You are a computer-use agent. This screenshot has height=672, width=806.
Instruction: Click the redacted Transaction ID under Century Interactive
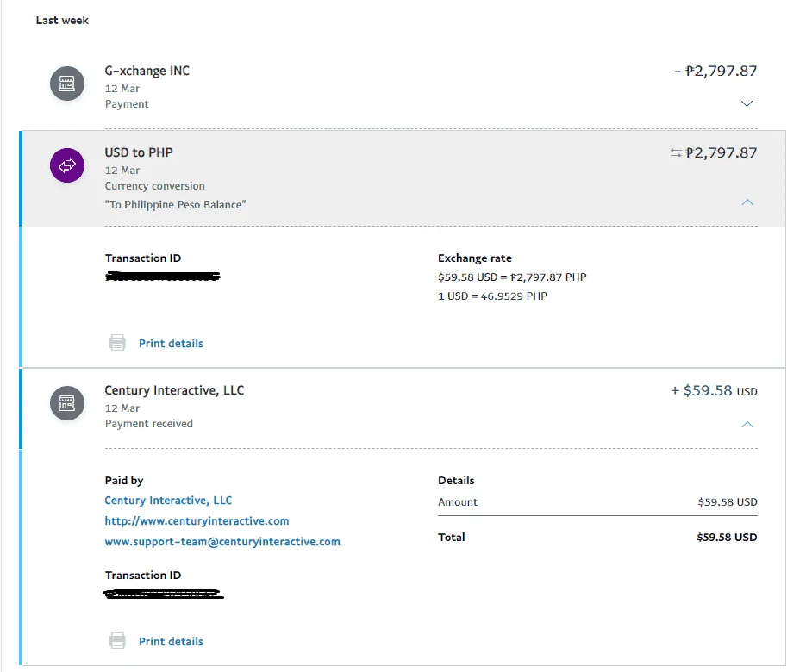click(x=164, y=594)
